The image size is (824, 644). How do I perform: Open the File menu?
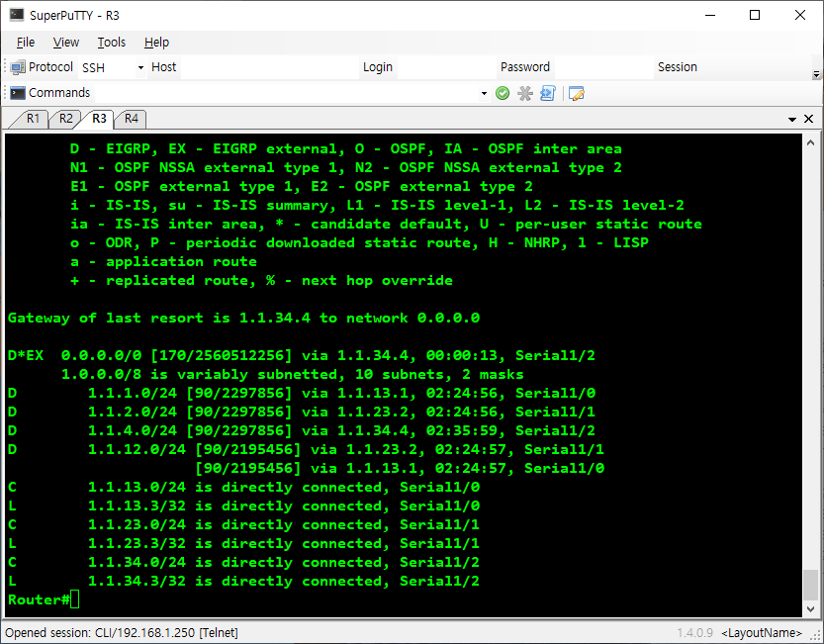click(x=26, y=43)
